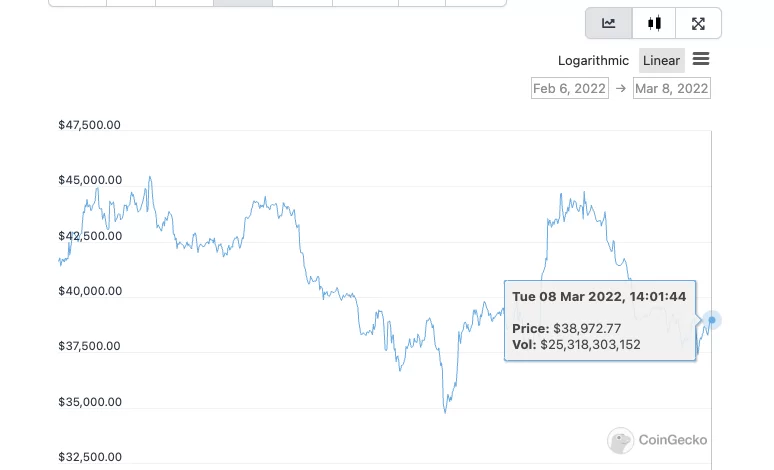Click the $47,500.00 axis label
The height and width of the screenshot is (470, 774).
tap(90, 125)
